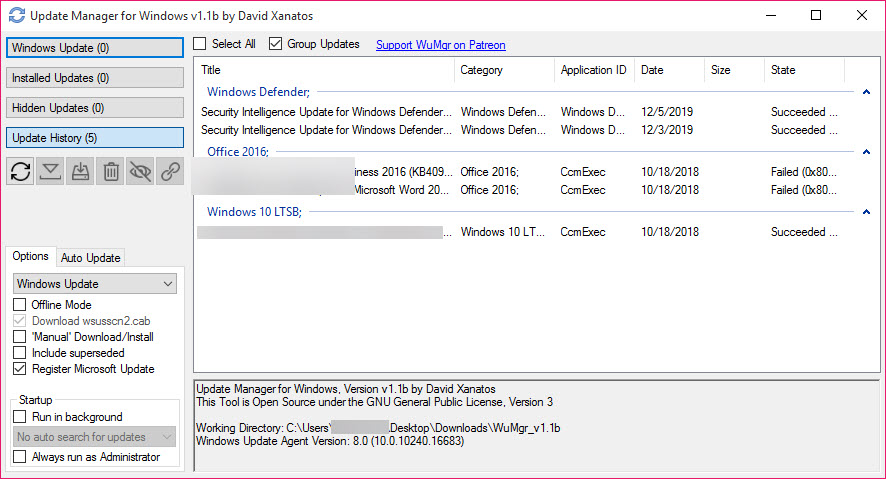Click the Office 2016 group header label
This screenshot has width=886, height=479.
point(238,151)
